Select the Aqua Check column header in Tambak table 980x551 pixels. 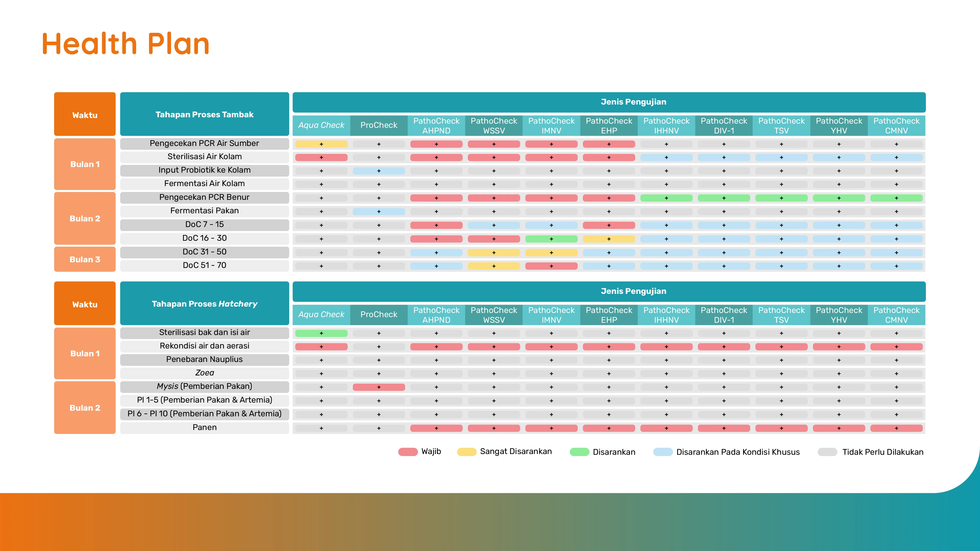pyautogui.click(x=321, y=125)
